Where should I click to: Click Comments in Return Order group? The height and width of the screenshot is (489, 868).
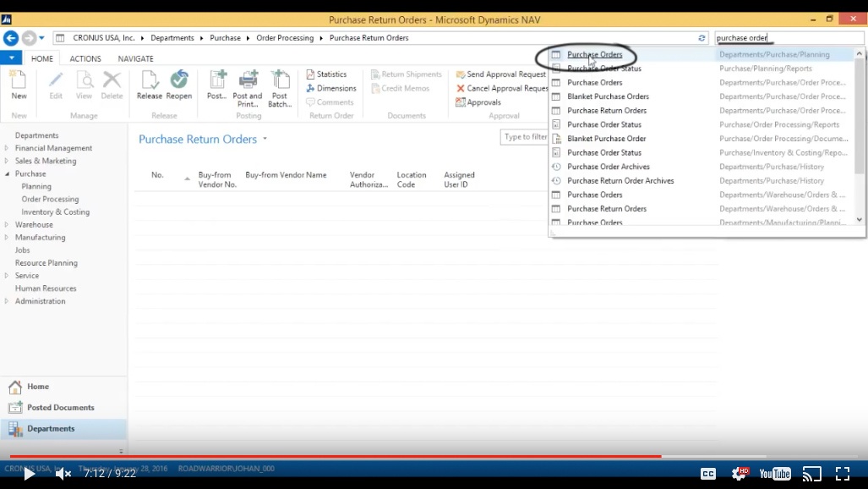click(x=330, y=102)
